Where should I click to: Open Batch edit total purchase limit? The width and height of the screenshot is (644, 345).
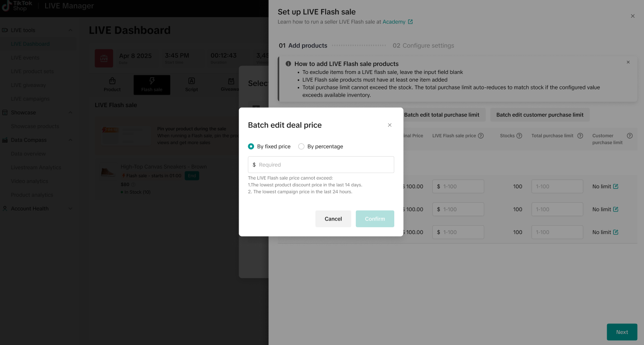pyautogui.click(x=441, y=115)
